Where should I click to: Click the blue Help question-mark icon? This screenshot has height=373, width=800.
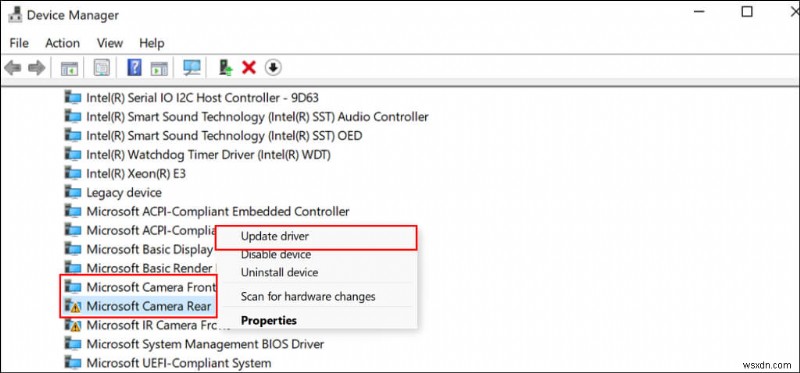pos(134,67)
